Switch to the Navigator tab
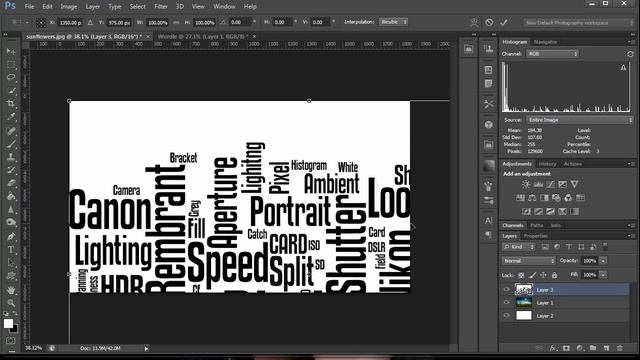 (x=545, y=42)
